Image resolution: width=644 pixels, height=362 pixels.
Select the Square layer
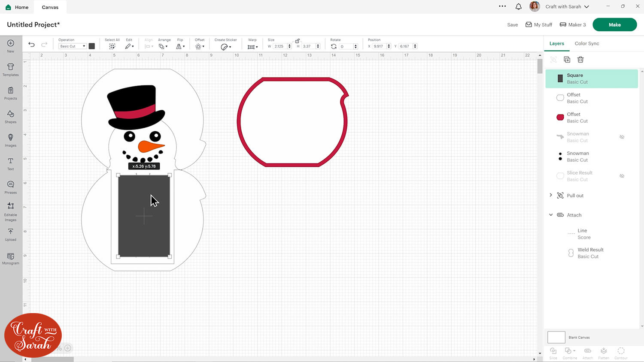point(592,78)
